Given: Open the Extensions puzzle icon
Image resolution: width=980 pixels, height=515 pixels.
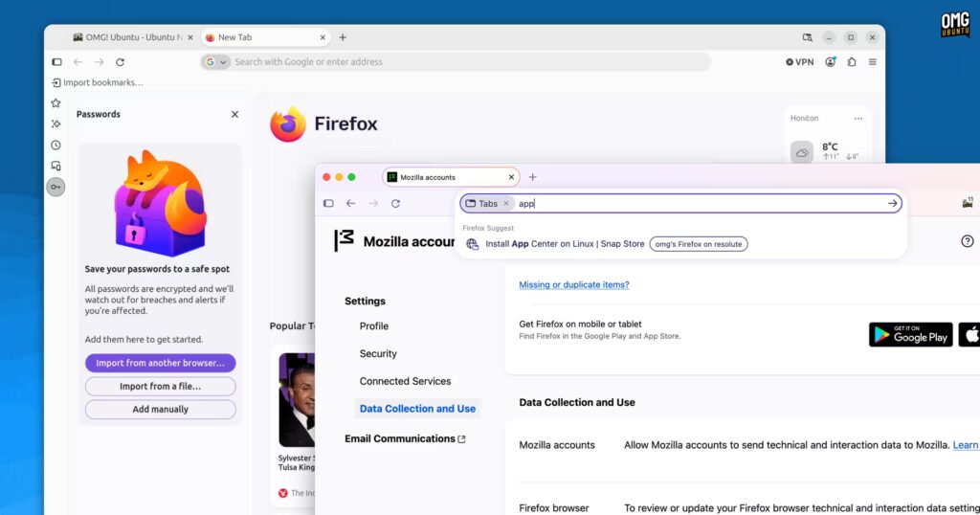Looking at the screenshot, I should [851, 62].
